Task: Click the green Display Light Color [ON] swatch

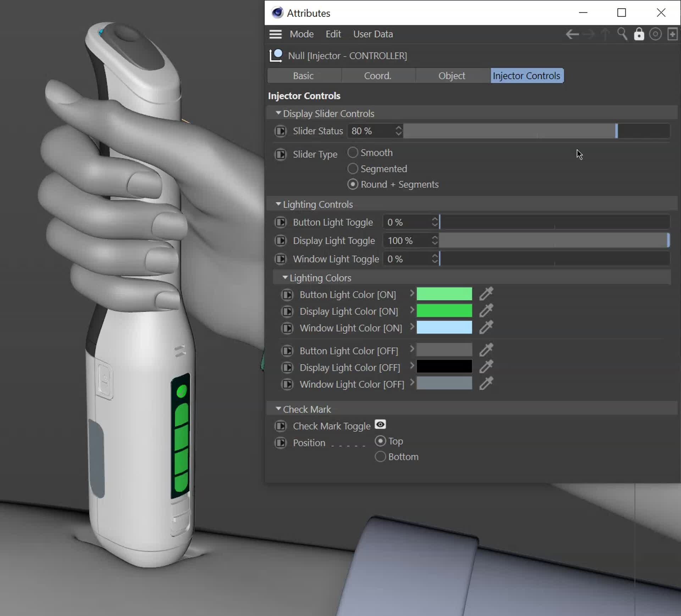Action: 444,311
